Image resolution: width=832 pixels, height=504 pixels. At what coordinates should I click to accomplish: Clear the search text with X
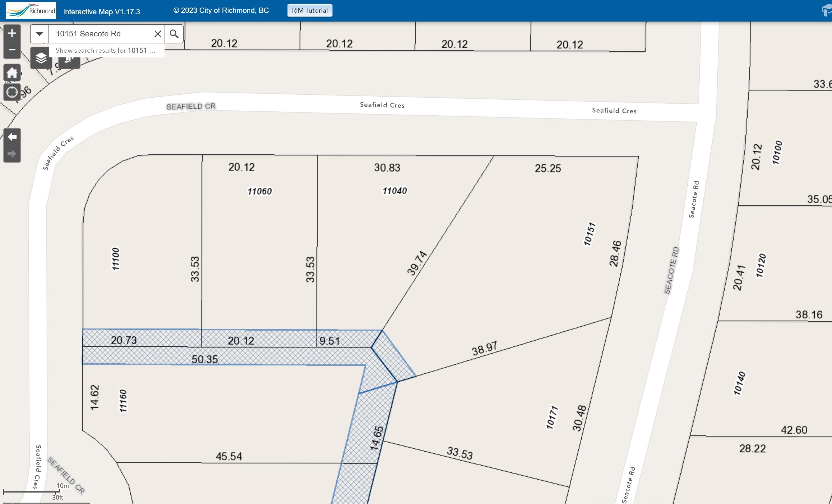[x=157, y=34]
